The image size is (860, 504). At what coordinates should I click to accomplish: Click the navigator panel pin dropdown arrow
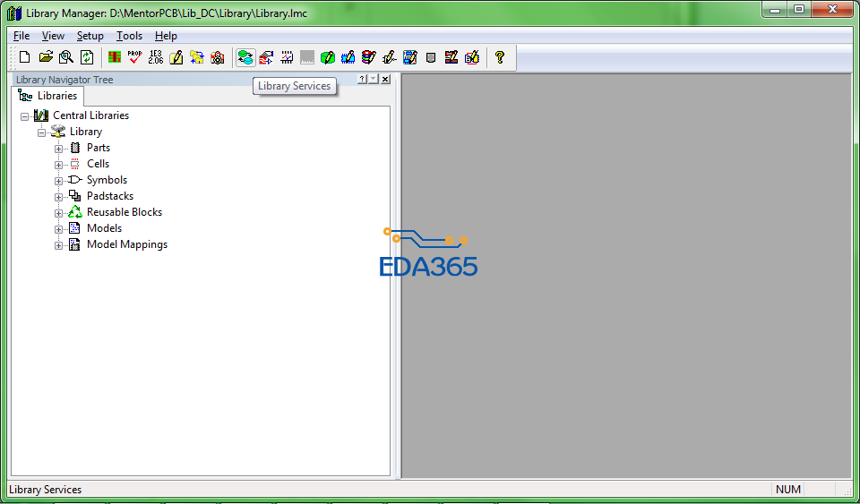click(x=374, y=79)
